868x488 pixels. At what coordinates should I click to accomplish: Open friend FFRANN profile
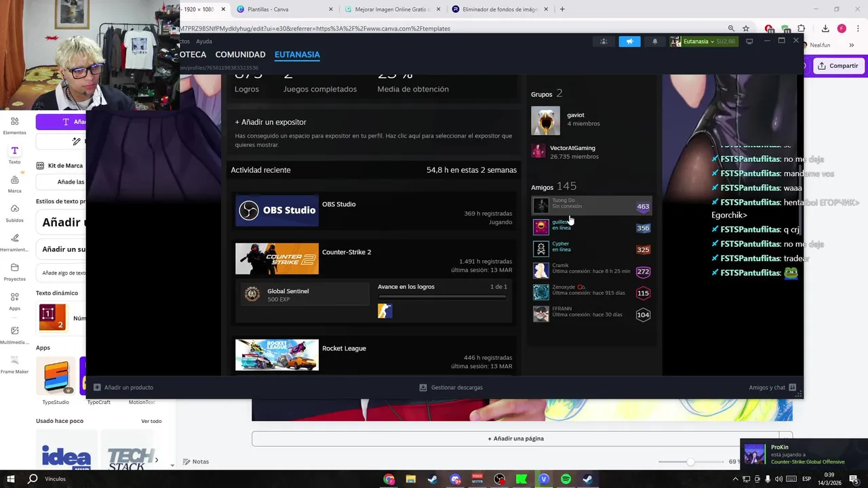point(591,314)
